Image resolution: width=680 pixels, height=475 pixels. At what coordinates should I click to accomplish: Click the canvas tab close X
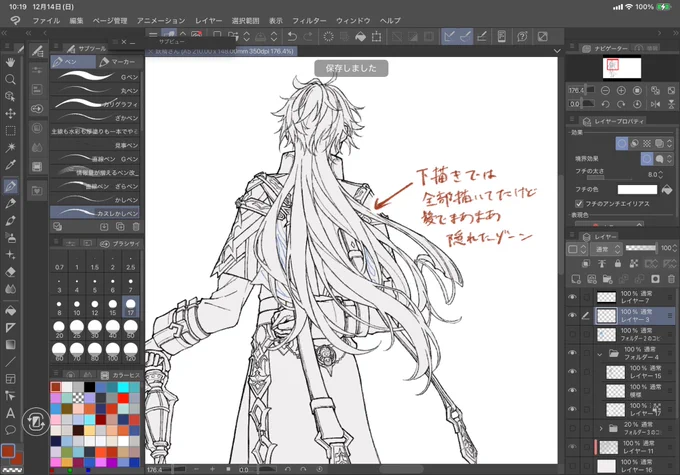click(x=150, y=51)
